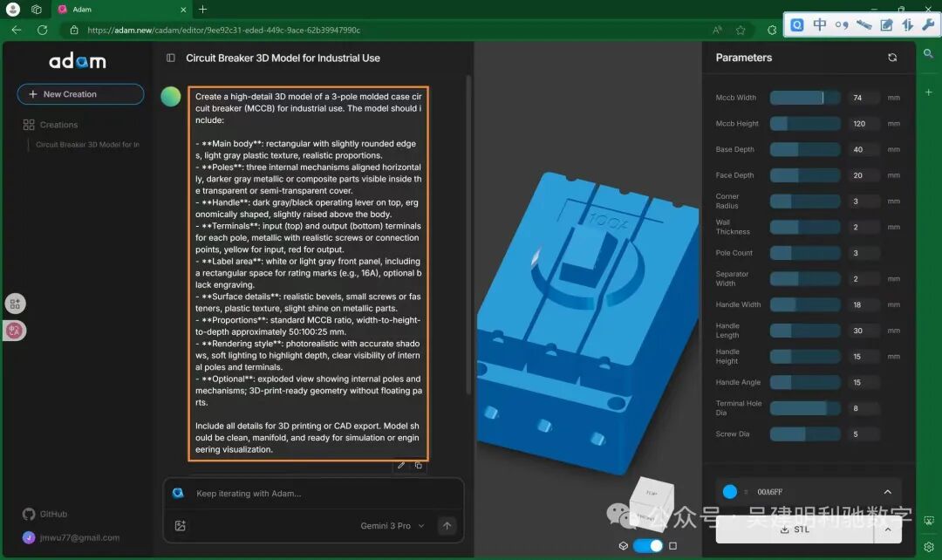This screenshot has height=560, width=942.
Task: Click the copy icon below the prompt
Action: pyautogui.click(x=420, y=465)
